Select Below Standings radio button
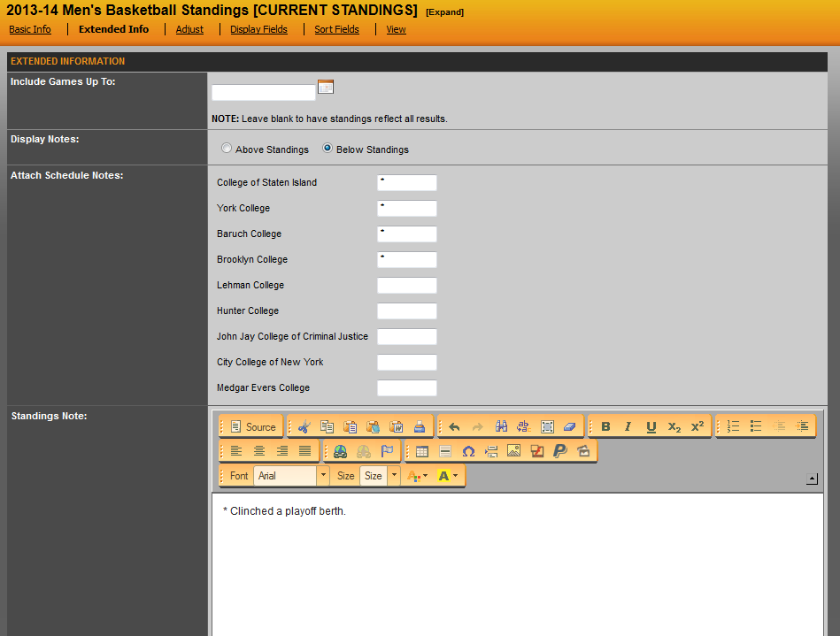Viewport: 840px width, 636px height. click(328, 149)
